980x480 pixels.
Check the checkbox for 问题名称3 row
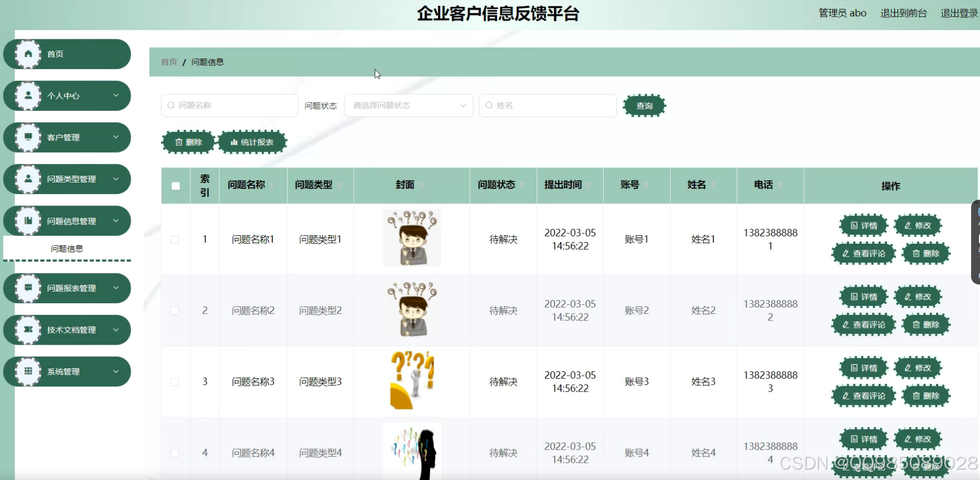175,382
